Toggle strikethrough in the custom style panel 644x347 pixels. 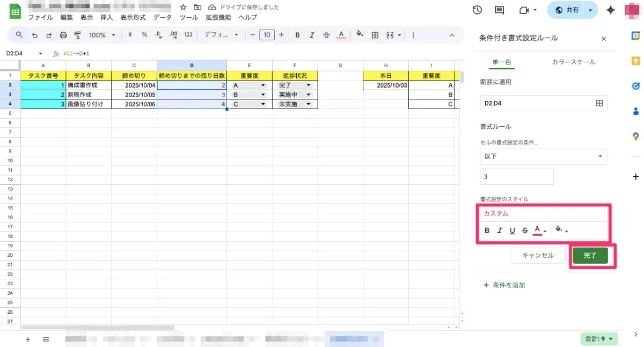tap(525, 230)
